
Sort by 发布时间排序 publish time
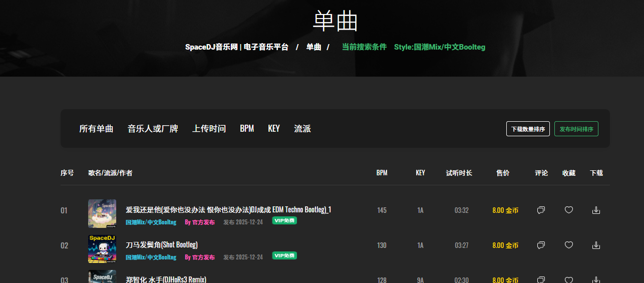(576, 129)
